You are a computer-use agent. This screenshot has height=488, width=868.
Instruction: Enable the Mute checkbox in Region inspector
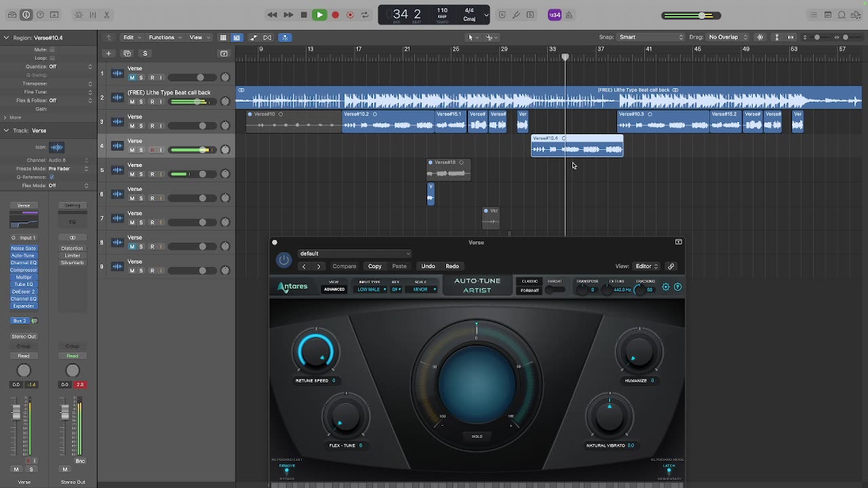(x=52, y=49)
